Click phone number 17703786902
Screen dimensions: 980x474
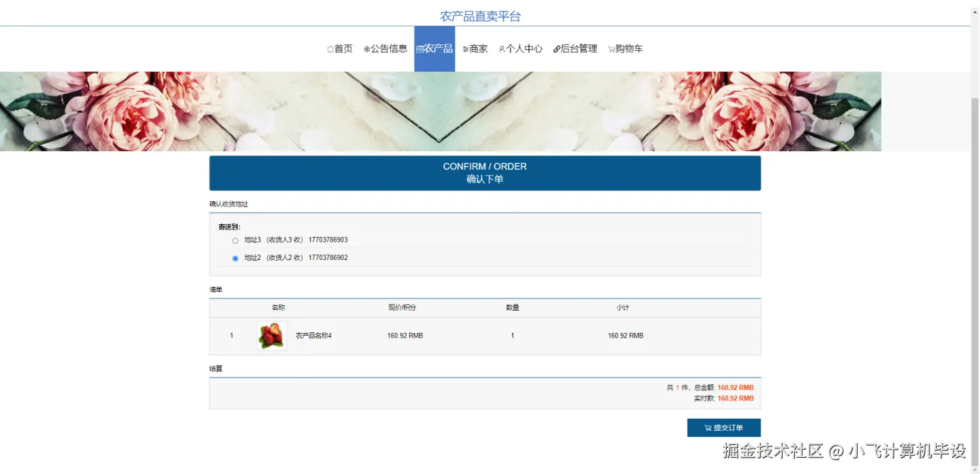click(328, 257)
